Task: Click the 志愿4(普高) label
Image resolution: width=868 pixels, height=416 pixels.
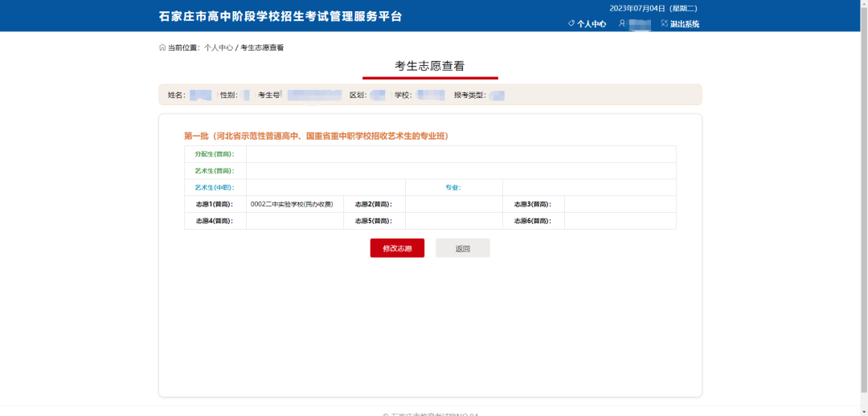Action: pos(215,221)
